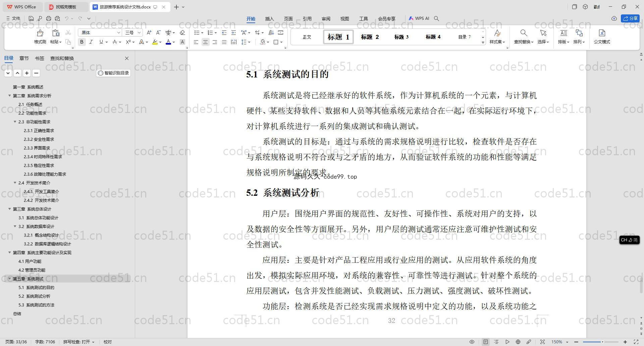Click the reading mode play icon

pos(507,342)
